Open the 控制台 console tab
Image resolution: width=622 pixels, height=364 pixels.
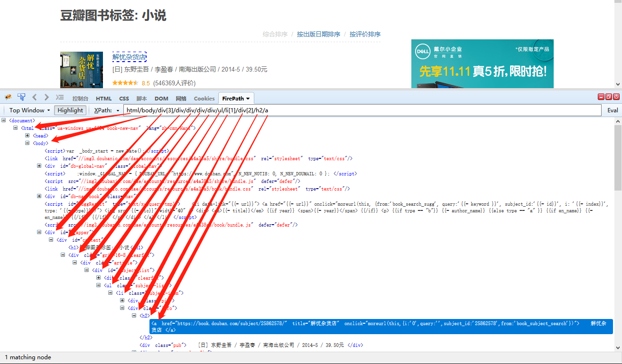(x=80, y=99)
